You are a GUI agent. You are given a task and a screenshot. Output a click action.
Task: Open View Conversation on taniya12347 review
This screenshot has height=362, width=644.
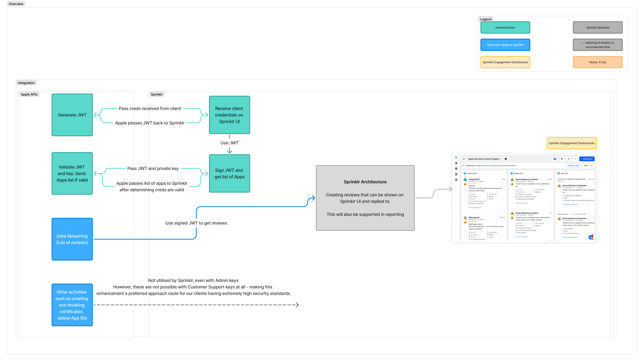tap(475, 208)
